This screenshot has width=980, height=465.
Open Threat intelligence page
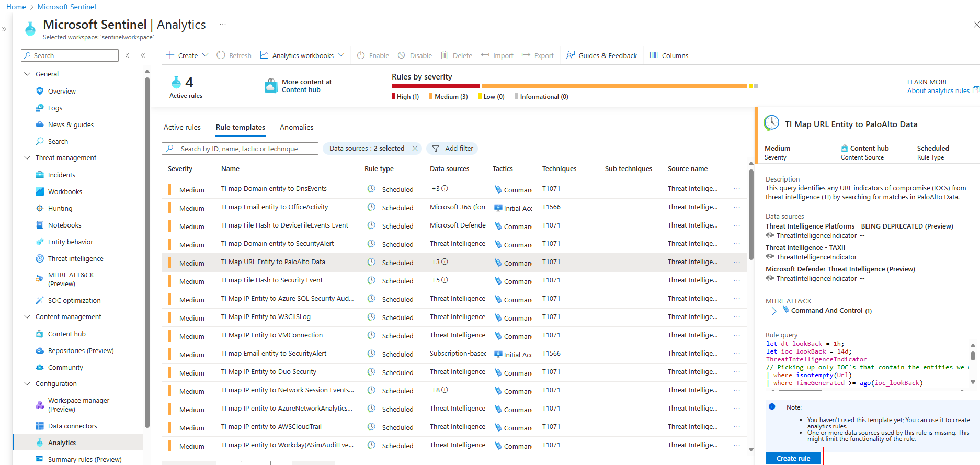[x=75, y=258]
